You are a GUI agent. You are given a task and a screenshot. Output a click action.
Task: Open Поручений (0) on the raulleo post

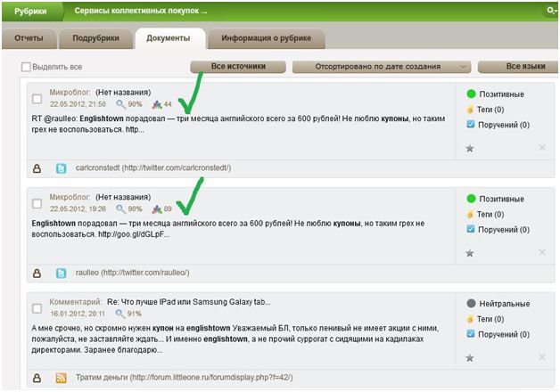(504, 230)
